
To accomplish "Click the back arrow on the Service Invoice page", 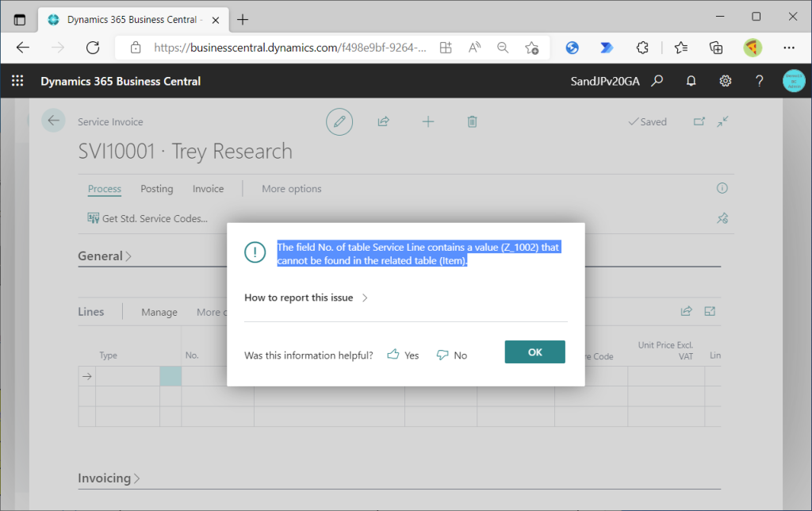I will 53,121.
